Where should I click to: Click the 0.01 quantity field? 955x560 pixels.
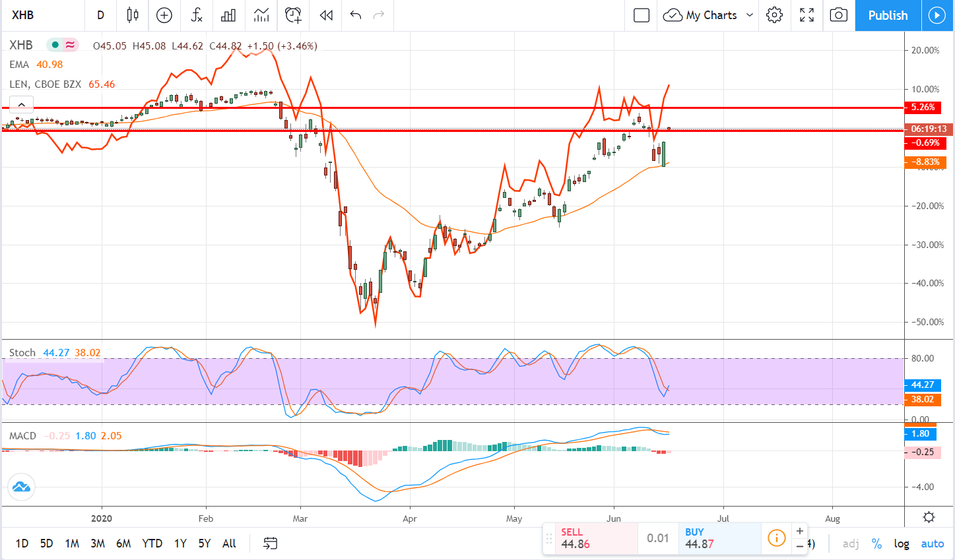point(658,538)
